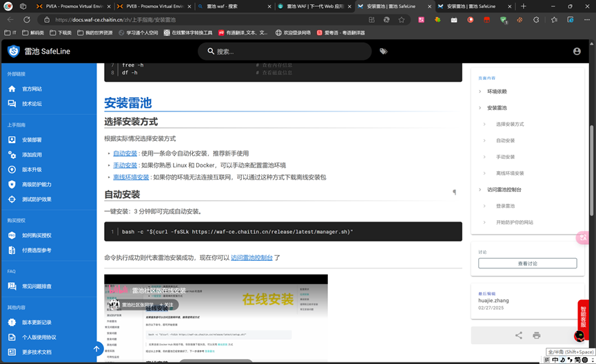596x364 pixels.
Task: Switch to the PVEA Proxmox browser tab
Action: click(x=73, y=6)
